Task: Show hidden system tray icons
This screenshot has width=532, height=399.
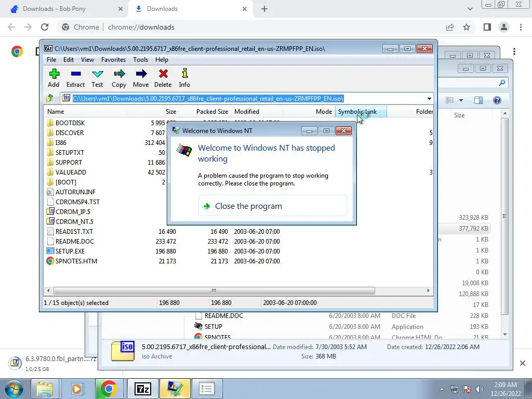Action: pyautogui.click(x=442, y=389)
